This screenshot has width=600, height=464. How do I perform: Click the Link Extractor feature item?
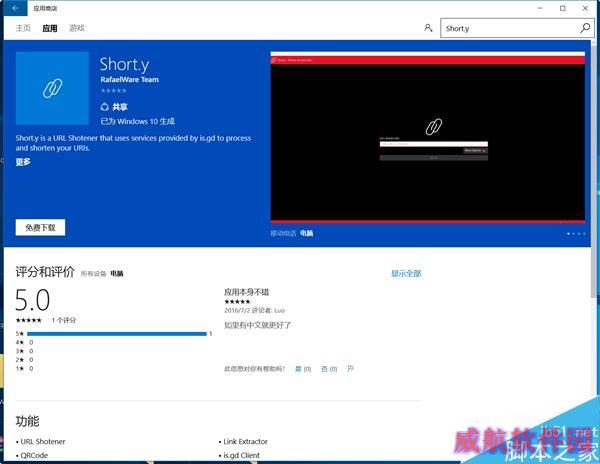coord(245,441)
